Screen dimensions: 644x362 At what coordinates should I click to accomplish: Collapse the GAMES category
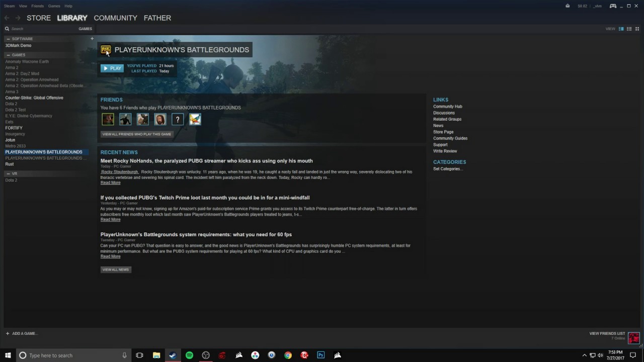pyautogui.click(x=8, y=55)
